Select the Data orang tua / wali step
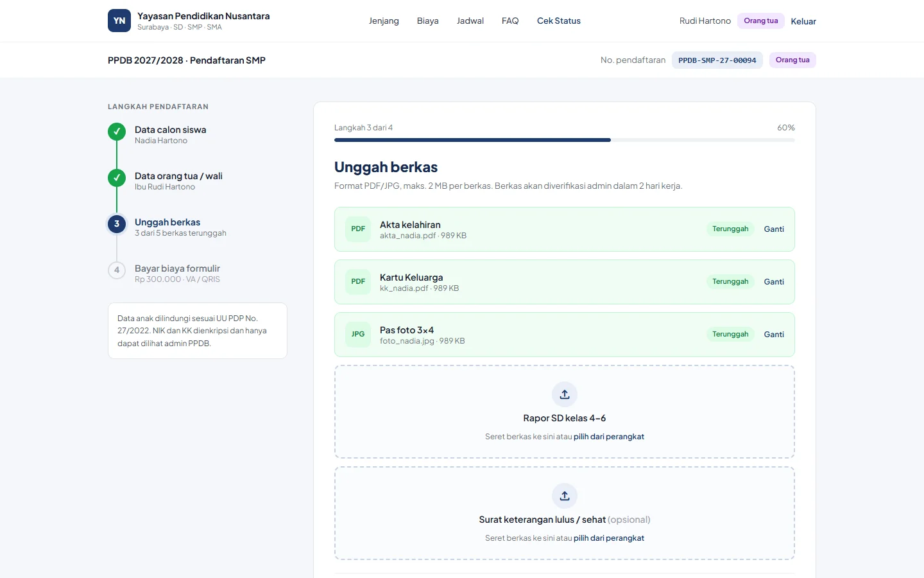 click(x=178, y=180)
